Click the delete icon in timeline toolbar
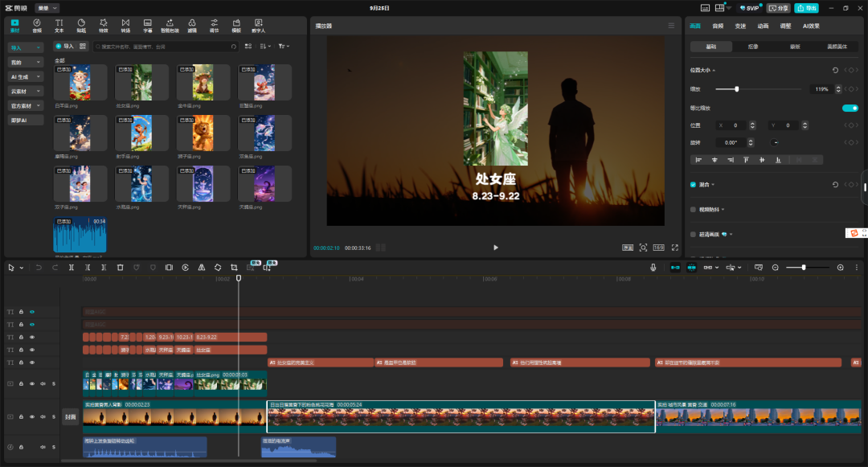This screenshot has width=868, height=467. pyautogui.click(x=120, y=267)
